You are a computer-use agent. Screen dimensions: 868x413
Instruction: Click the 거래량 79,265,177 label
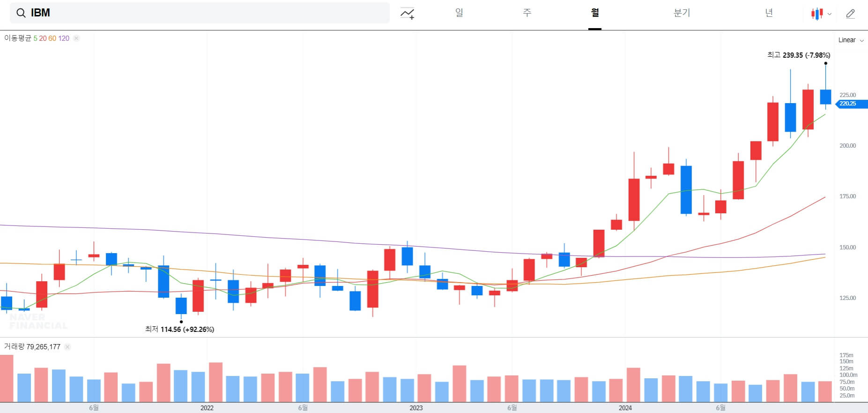point(32,346)
